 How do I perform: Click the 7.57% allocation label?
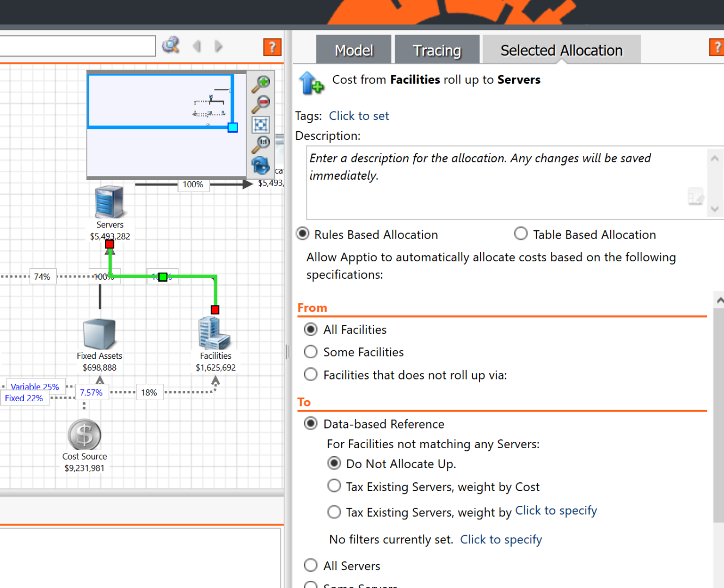click(x=91, y=393)
